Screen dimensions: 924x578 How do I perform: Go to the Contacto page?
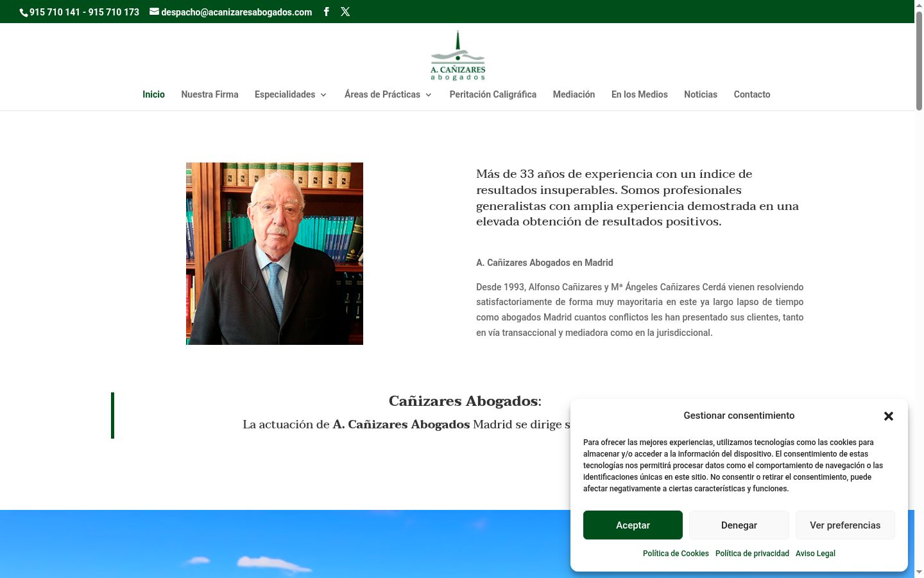coord(752,94)
